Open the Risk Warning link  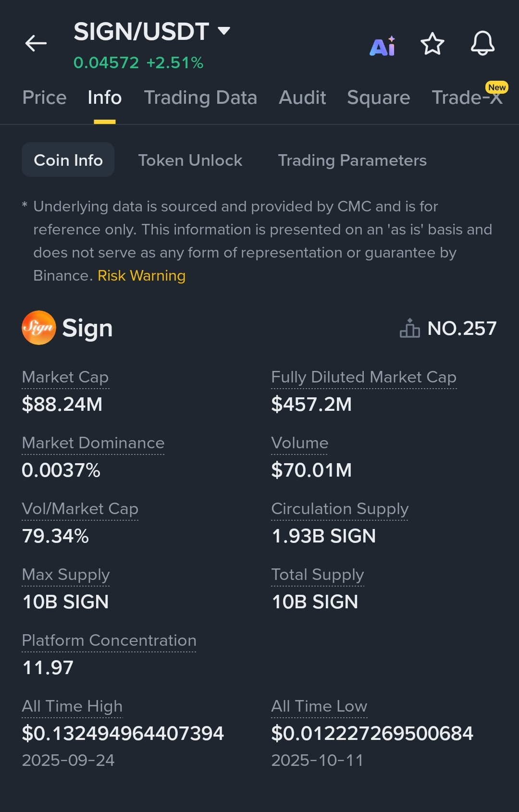[141, 276]
